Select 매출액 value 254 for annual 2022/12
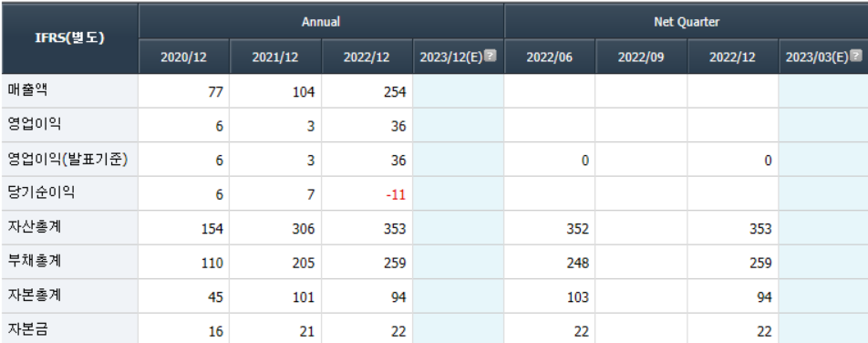The height and width of the screenshot is (343, 868). point(394,92)
